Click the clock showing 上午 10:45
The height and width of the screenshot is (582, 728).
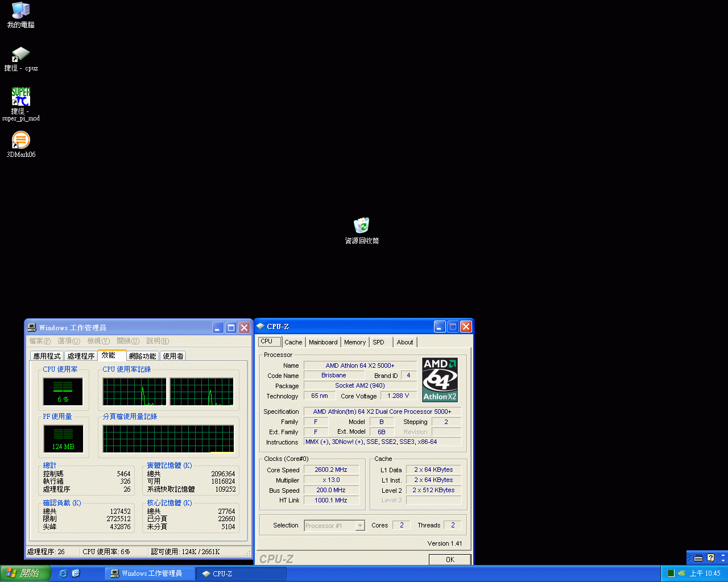705,573
